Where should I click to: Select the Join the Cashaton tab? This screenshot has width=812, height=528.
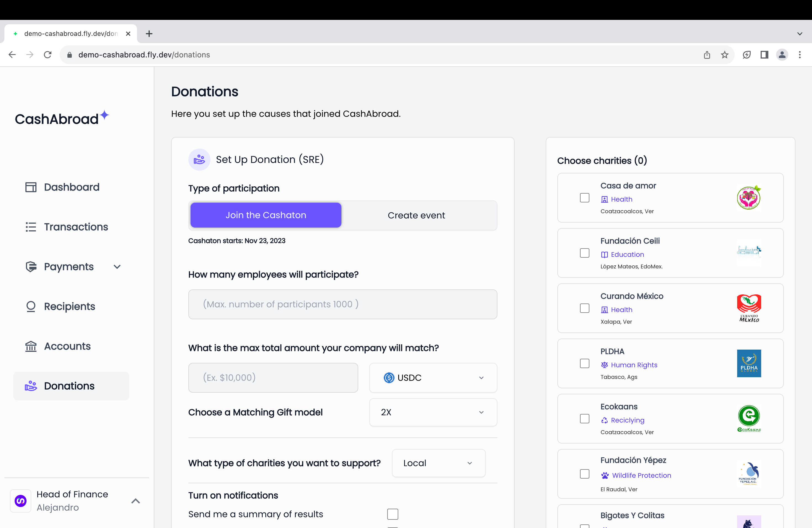(x=265, y=215)
